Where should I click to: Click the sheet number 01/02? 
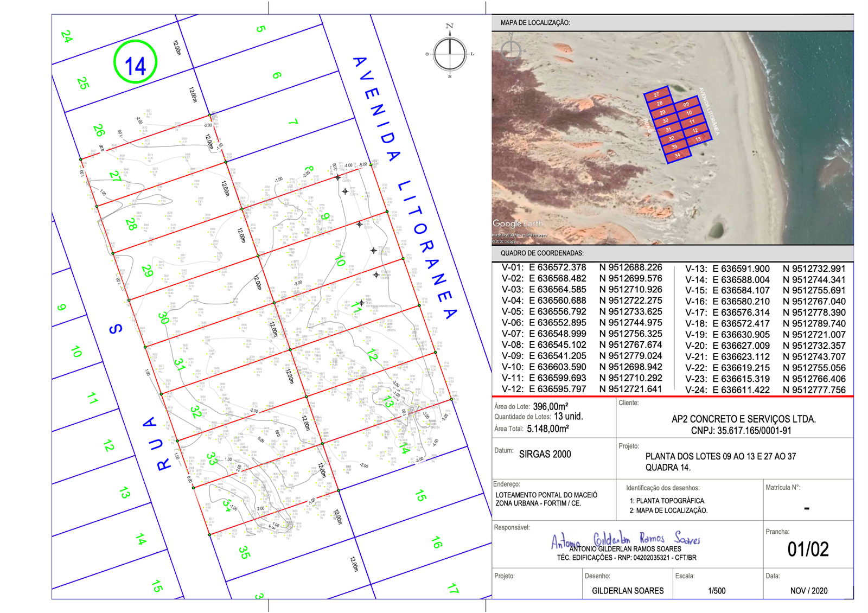coord(808,550)
